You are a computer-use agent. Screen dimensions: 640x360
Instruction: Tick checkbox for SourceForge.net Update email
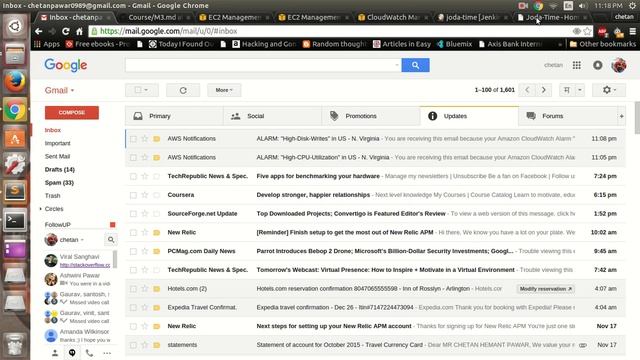tap(133, 214)
